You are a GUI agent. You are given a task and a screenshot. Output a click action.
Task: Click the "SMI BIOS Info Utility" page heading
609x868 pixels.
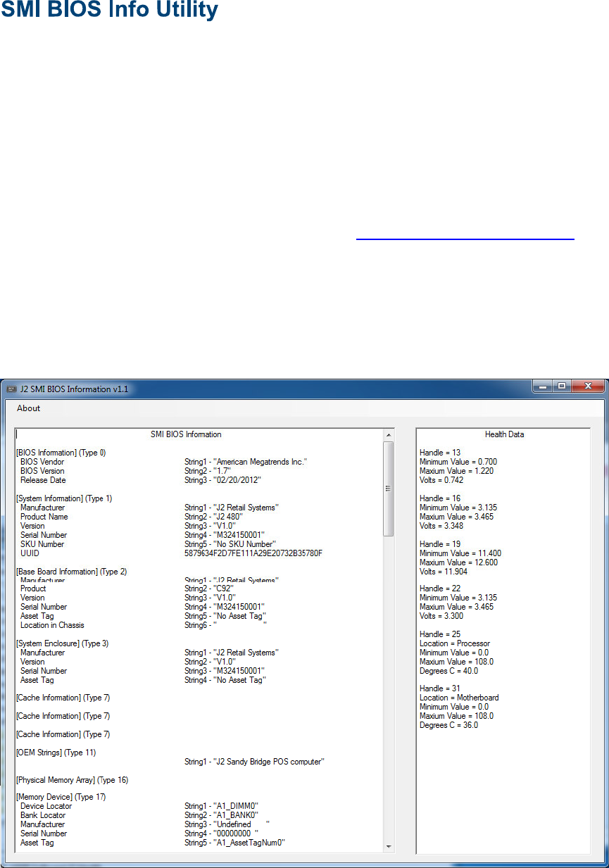tap(109, 10)
